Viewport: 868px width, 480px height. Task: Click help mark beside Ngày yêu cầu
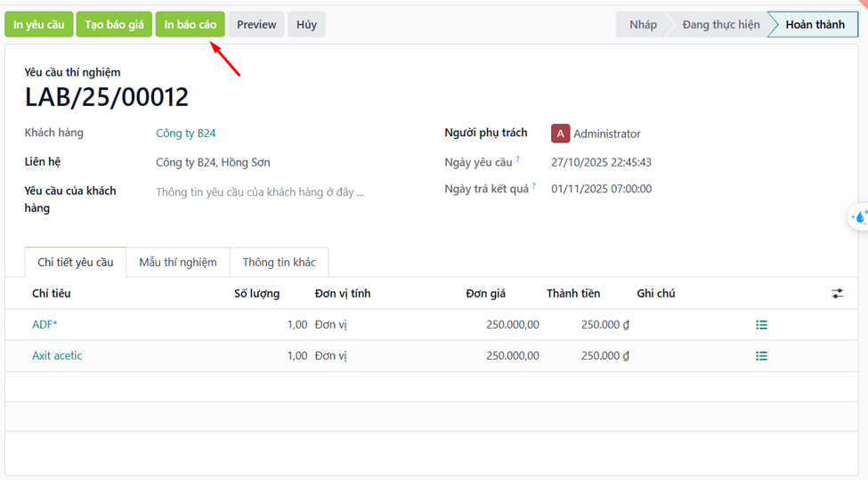pos(517,160)
